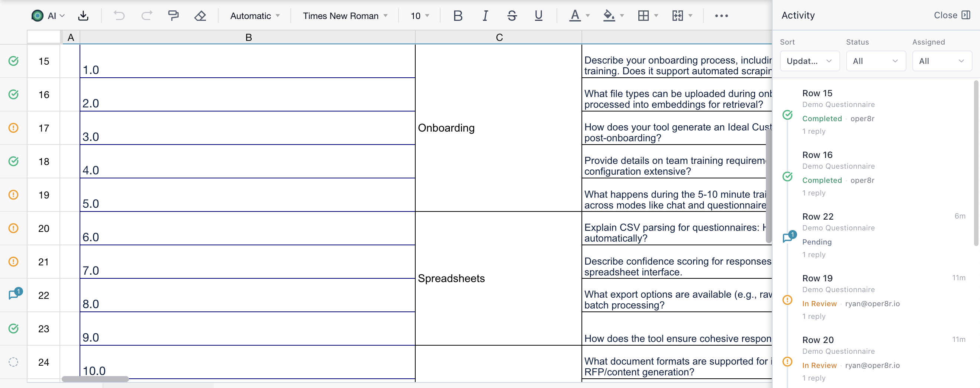Click the Undo icon

[x=119, y=16]
